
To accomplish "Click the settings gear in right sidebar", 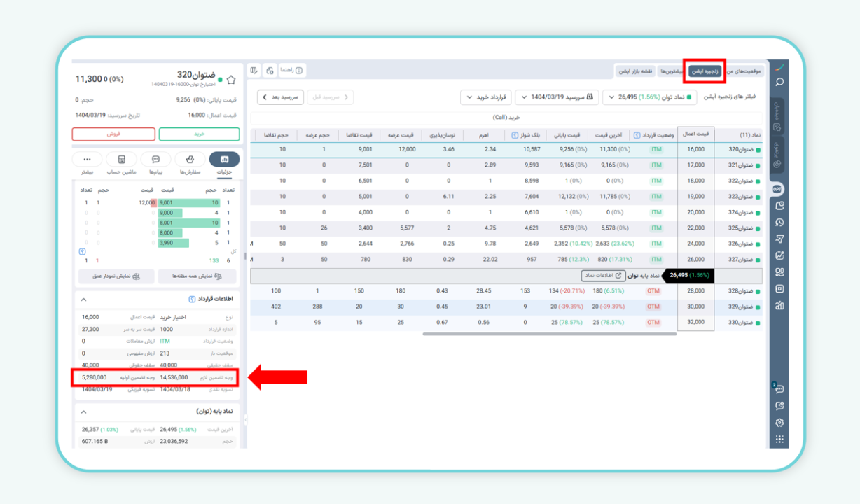I will (x=779, y=423).
